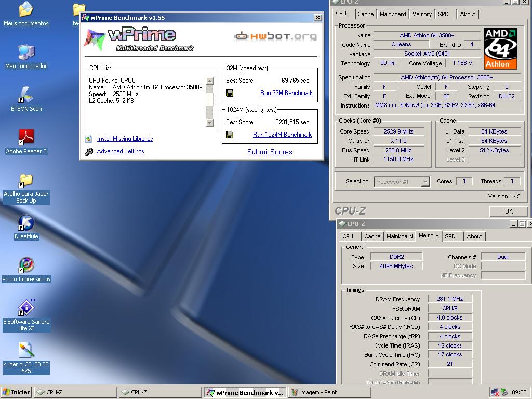
Task: Open Meus documentos desktop icon
Action: (26, 14)
